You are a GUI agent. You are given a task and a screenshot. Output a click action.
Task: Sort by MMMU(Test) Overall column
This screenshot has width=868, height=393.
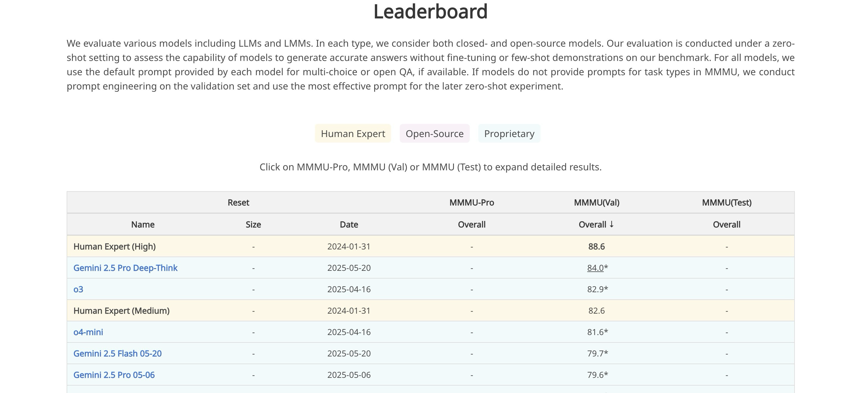726,225
